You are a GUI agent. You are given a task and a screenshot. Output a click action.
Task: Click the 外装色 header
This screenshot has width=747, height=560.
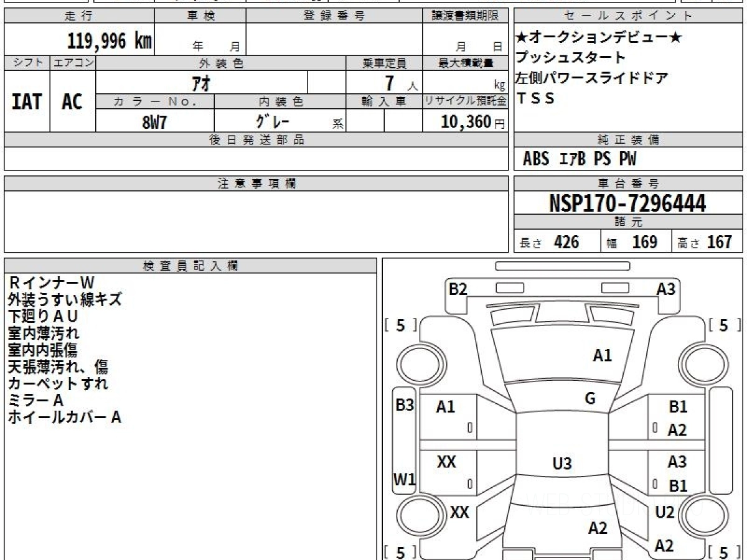coord(221,63)
